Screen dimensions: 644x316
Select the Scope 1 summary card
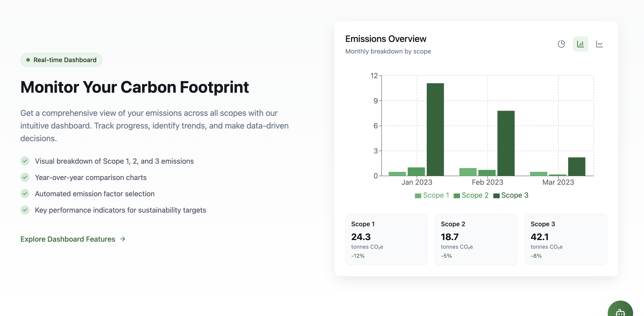pos(386,239)
